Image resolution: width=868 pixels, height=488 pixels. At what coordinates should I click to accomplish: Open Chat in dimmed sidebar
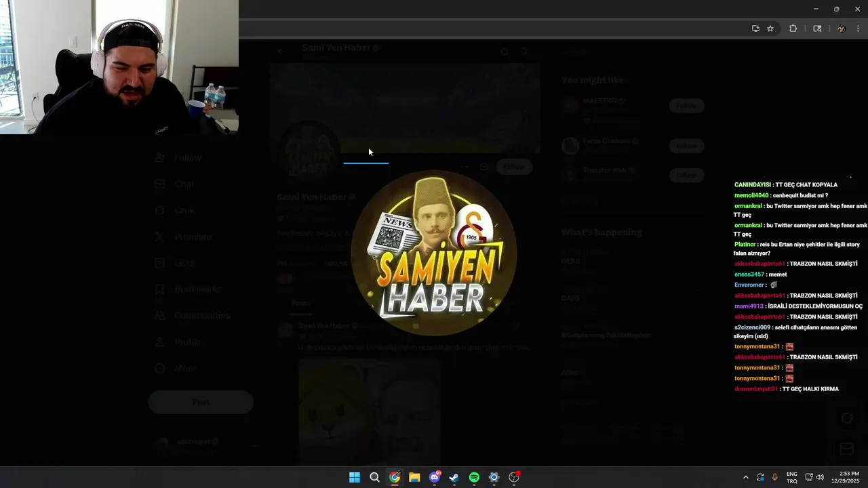pos(174,184)
